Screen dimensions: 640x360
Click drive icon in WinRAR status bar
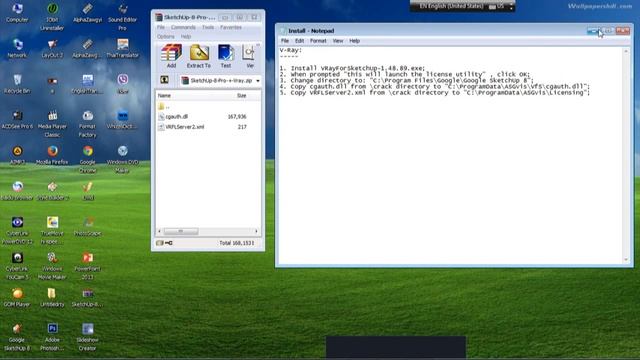tap(160, 243)
